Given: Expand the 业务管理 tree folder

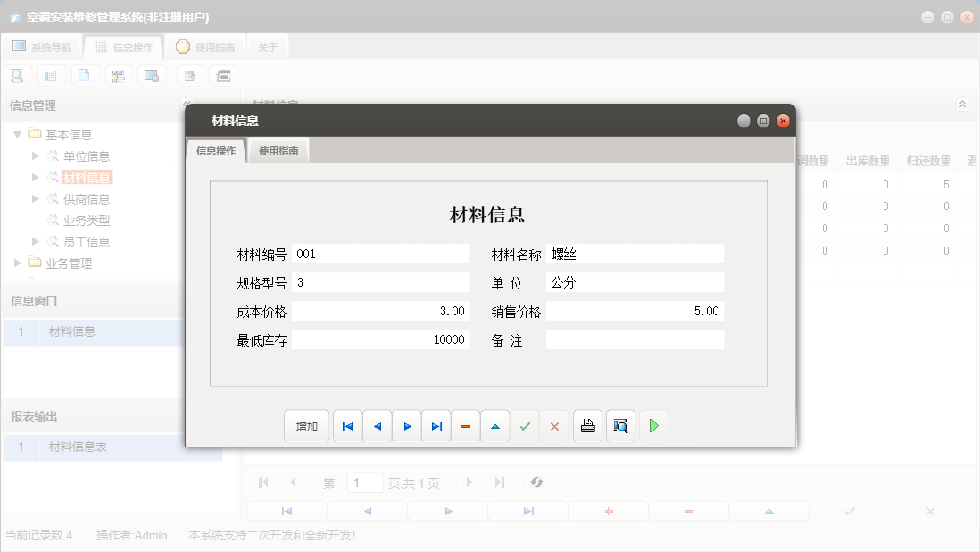Looking at the screenshot, I should coord(17,263).
